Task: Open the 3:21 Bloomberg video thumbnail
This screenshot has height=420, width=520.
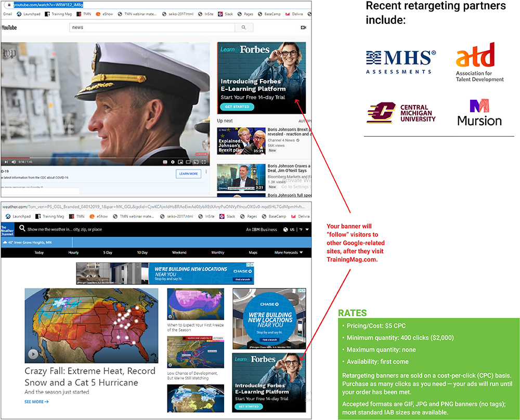Action: point(241,177)
